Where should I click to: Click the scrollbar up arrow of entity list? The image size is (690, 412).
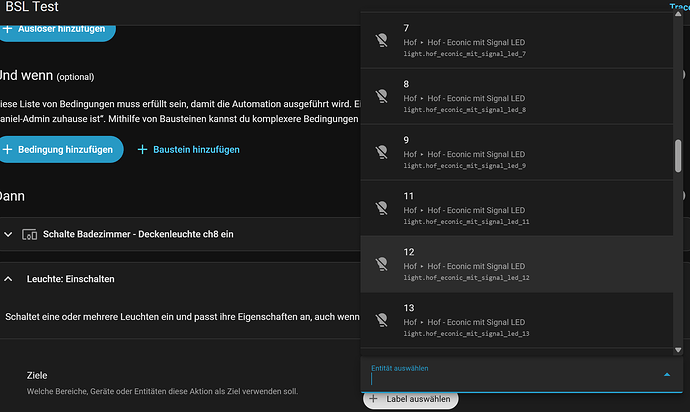[678, 14]
